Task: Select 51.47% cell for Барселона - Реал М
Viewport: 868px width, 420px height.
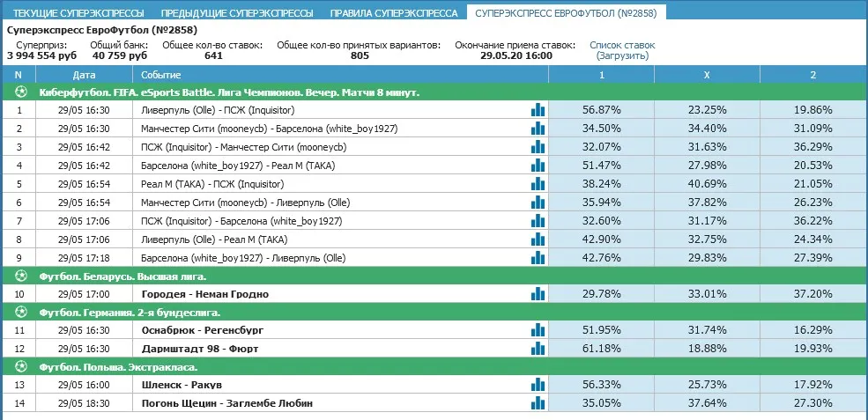Action: coord(602,165)
